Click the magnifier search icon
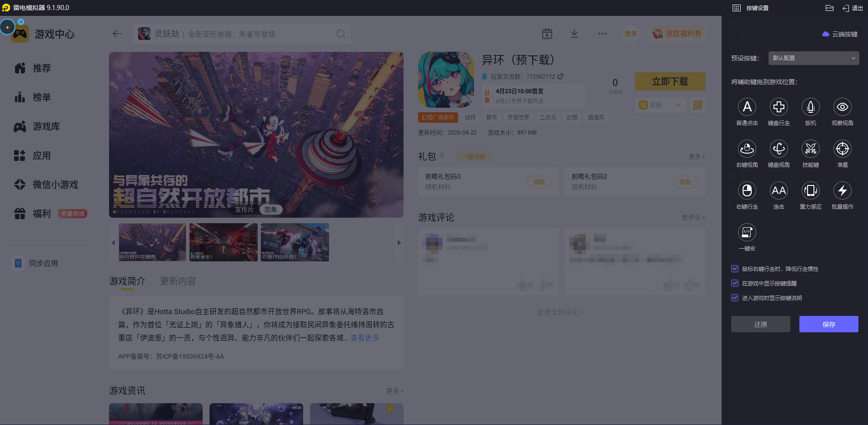The image size is (868, 425). tap(341, 34)
